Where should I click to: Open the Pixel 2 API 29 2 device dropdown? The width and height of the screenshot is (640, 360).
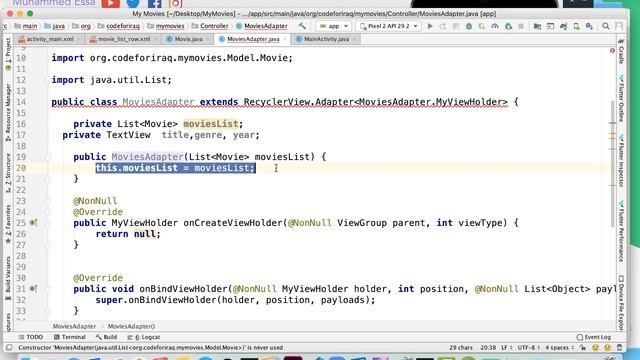coord(389,26)
